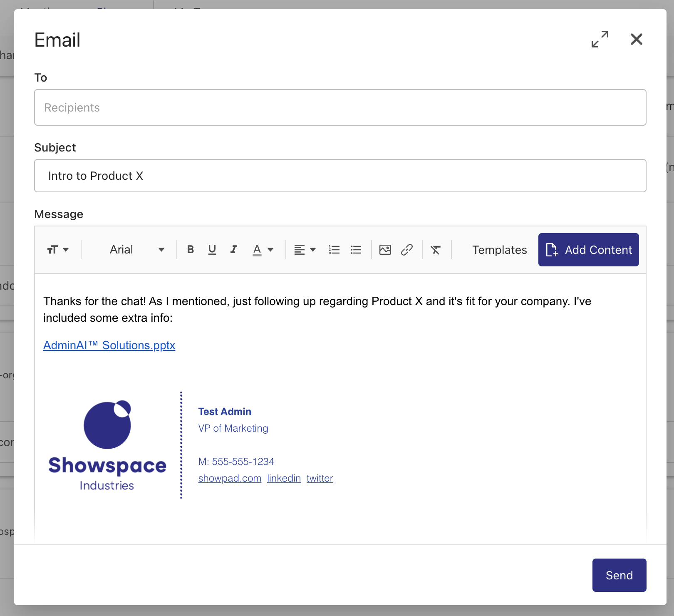Screen dimensions: 674x616
Task: Open the font size dropdown
Action: pos(58,250)
